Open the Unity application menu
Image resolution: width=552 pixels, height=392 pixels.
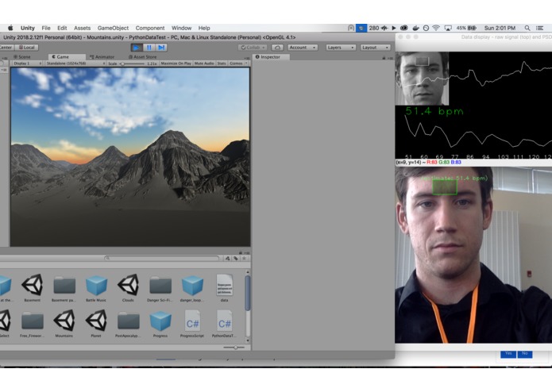[x=28, y=28]
